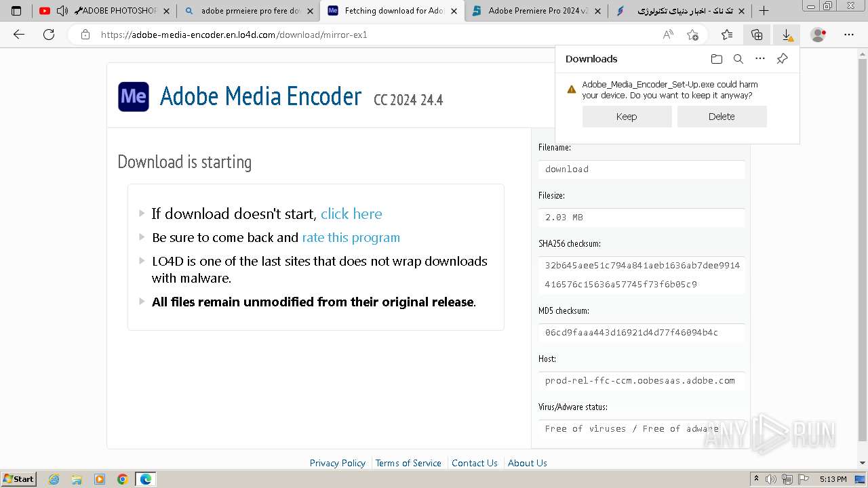Open network status tray icon
The width and height of the screenshot is (868, 488).
(x=786, y=479)
